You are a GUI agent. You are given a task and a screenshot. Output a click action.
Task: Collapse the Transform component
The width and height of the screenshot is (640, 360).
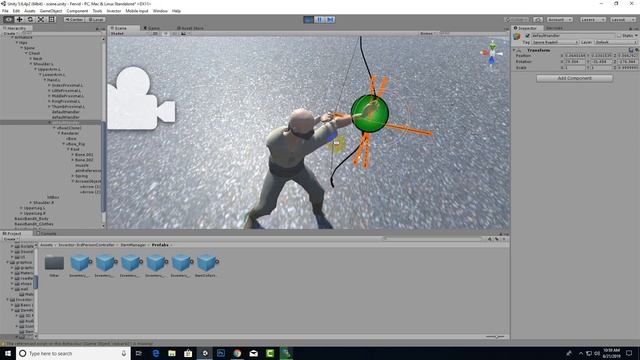coord(514,50)
